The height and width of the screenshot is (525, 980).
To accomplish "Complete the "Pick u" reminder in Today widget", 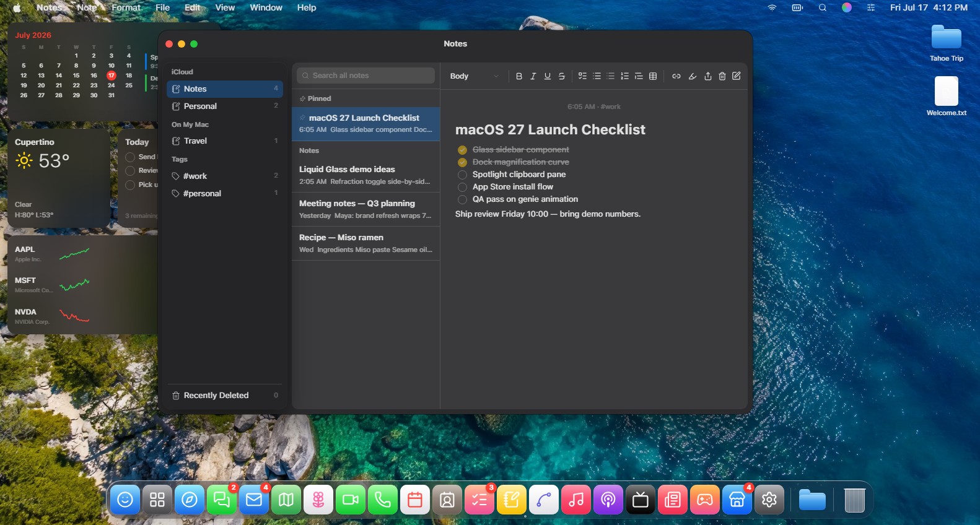I will click(x=130, y=185).
